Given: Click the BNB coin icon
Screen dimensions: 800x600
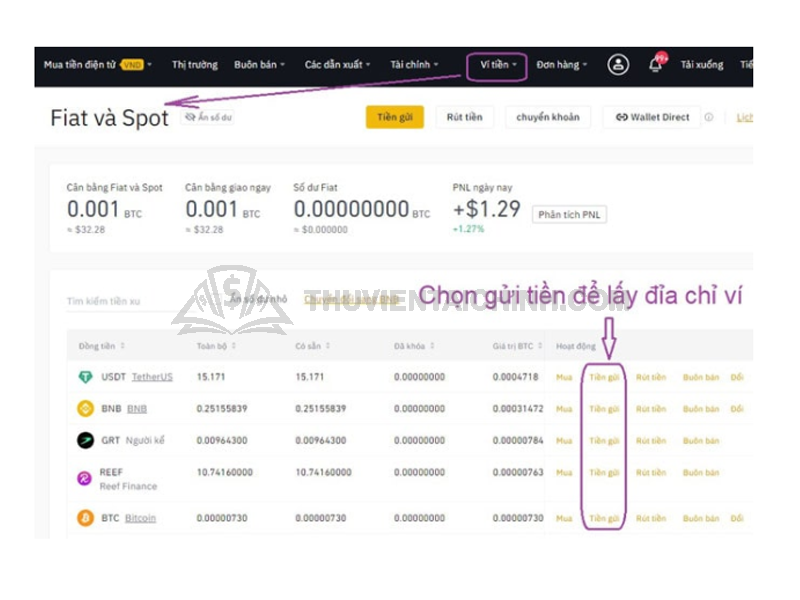Looking at the screenshot, I should pyautogui.click(x=85, y=409).
